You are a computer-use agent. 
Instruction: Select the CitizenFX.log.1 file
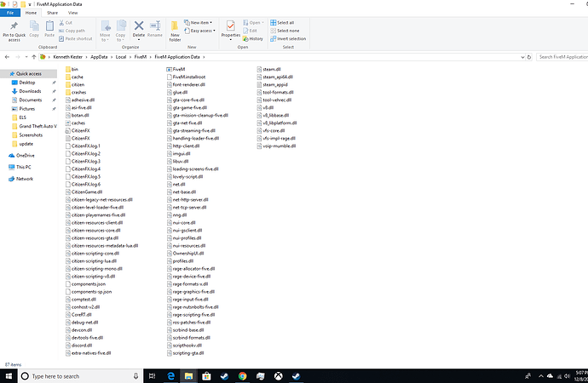(x=83, y=146)
